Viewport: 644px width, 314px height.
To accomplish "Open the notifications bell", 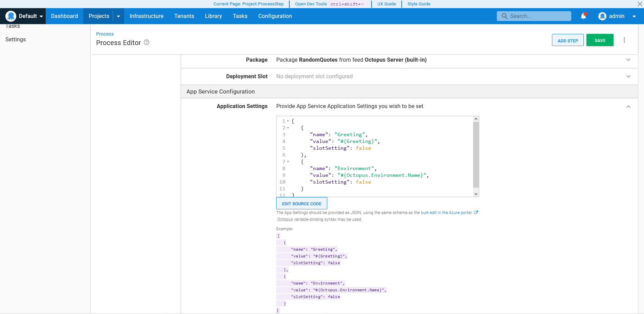I will coord(583,16).
